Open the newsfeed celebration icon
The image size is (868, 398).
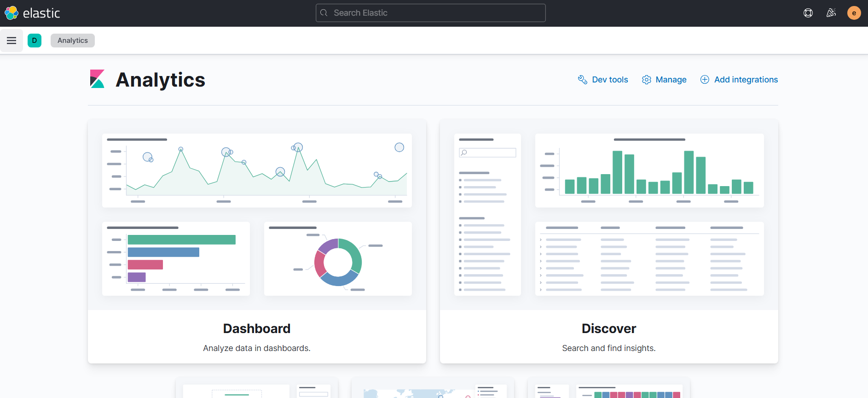831,13
